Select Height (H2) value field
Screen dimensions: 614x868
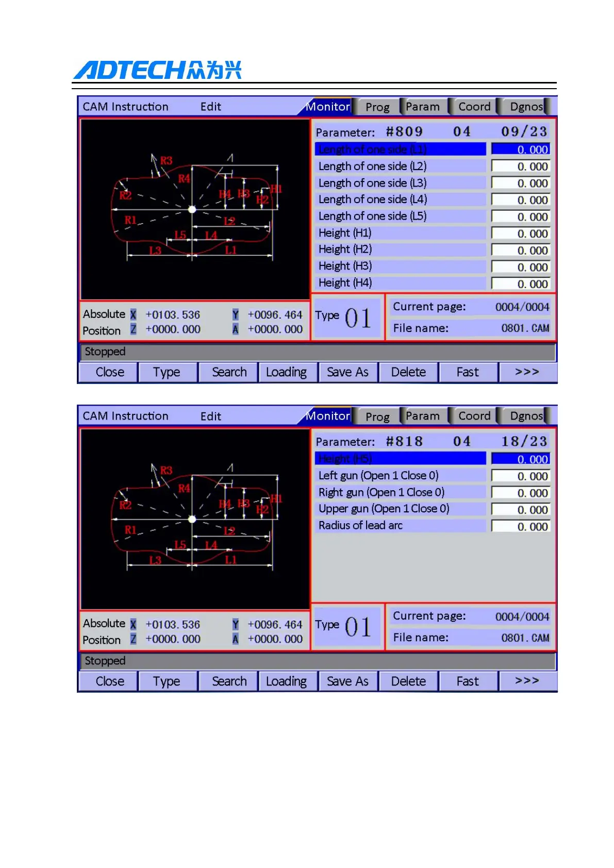pos(521,250)
